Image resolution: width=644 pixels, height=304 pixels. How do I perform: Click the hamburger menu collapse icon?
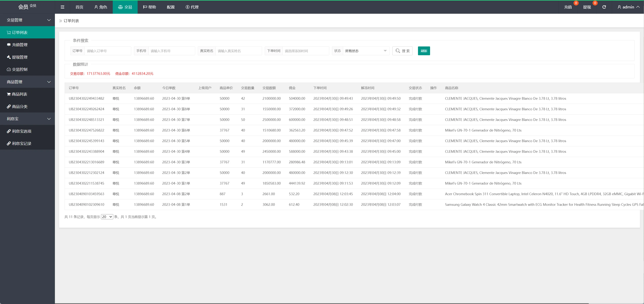(x=63, y=7)
